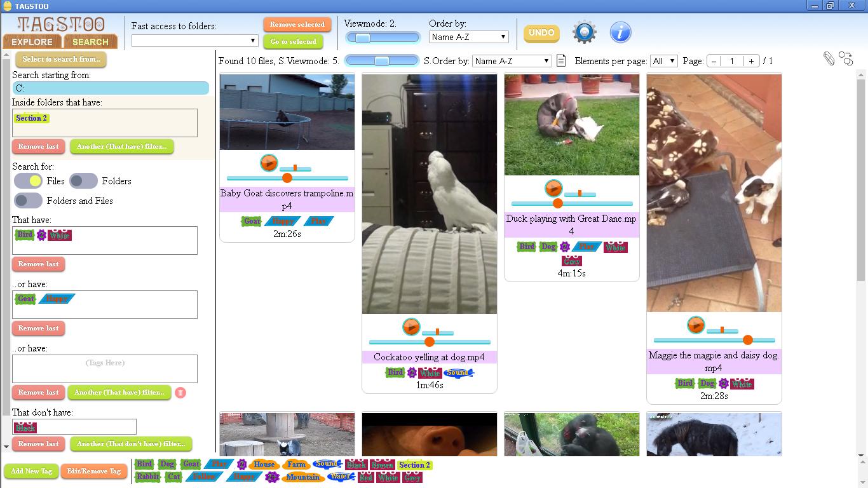Screen dimensions: 868x488
Task: Delete the empty 'or have' filter with trash icon
Action: point(180,393)
